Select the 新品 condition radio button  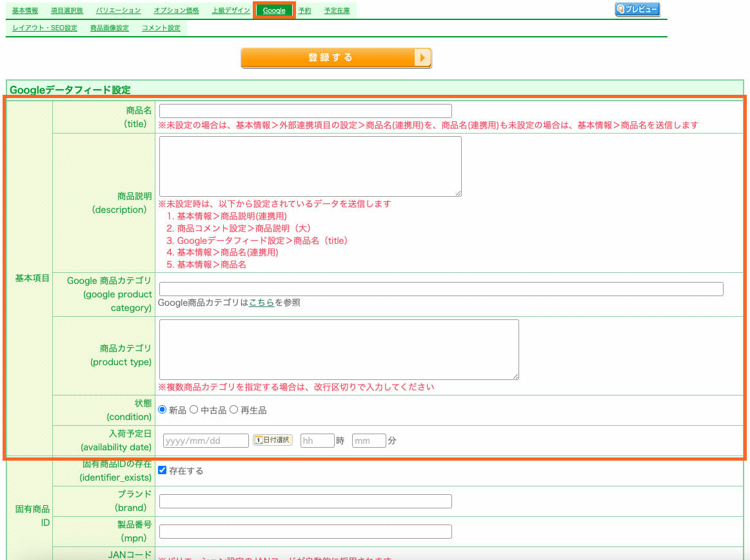click(163, 410)
